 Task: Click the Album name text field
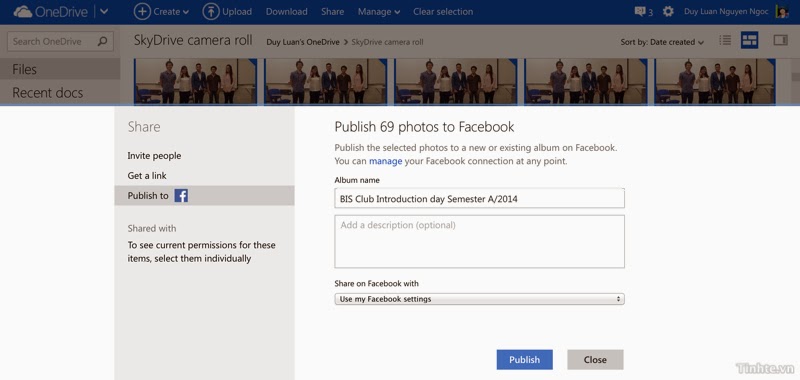[479, 198]
